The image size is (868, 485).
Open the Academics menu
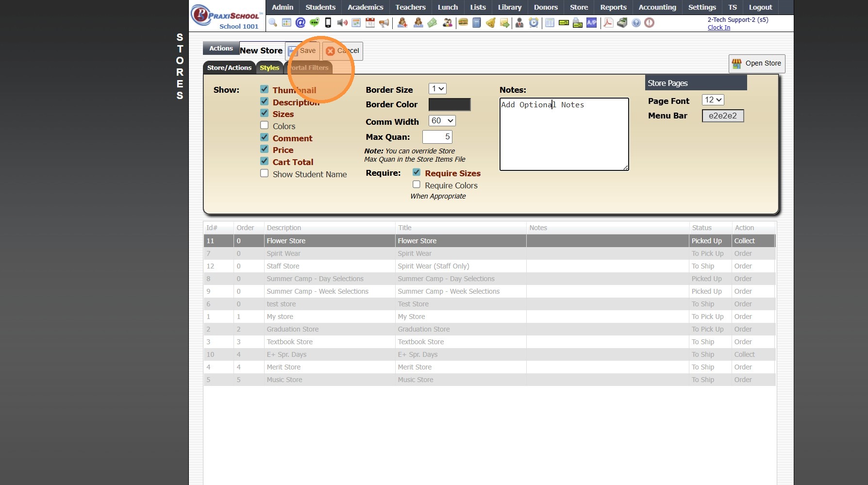pyautogui.click(x=365, y=7)
